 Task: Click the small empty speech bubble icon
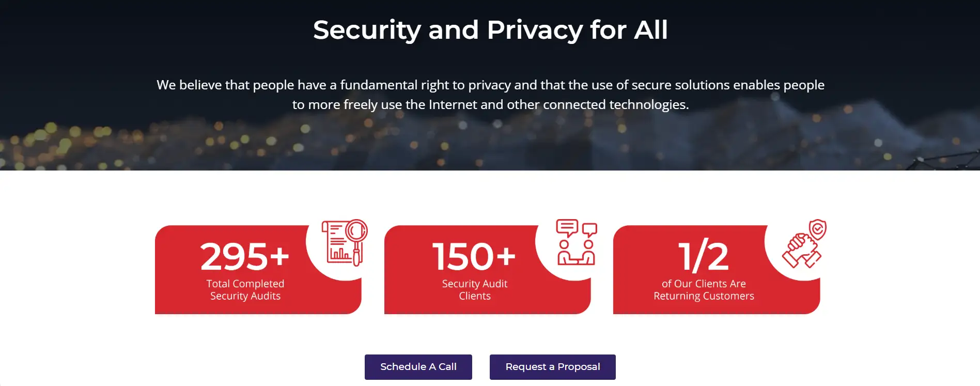tap(589, 229)
